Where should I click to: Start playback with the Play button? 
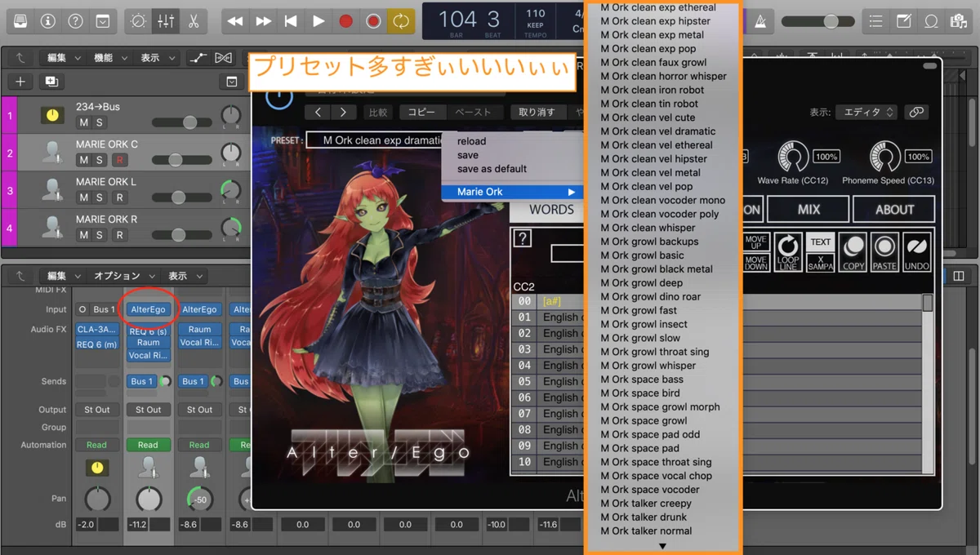318,21
